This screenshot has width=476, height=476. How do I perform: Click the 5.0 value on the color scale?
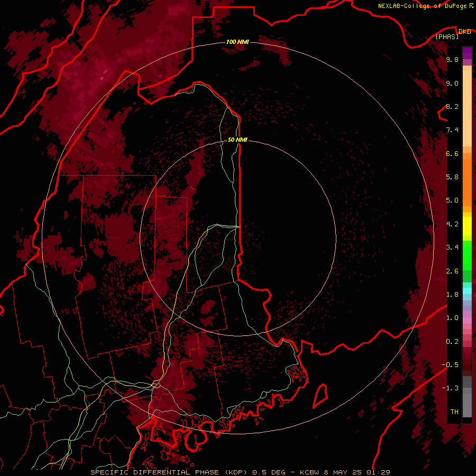tap(452, 200)
